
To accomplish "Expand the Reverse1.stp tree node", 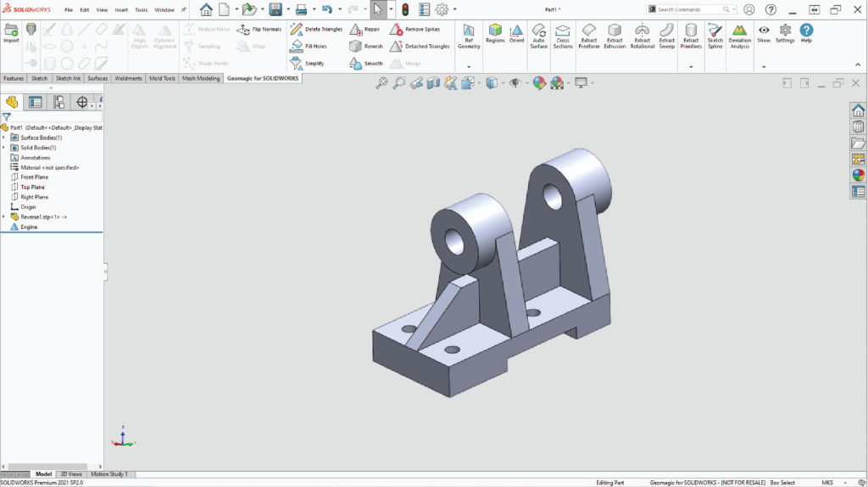I will tap(4, 217).
